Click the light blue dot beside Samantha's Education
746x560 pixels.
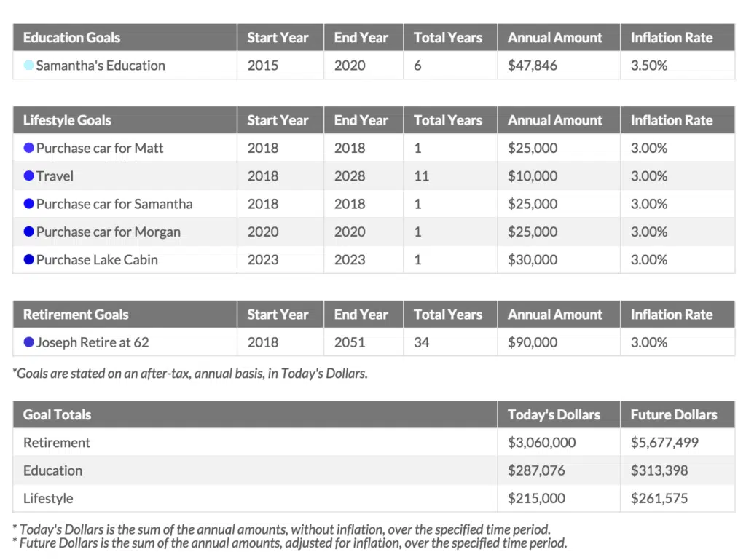28,66
